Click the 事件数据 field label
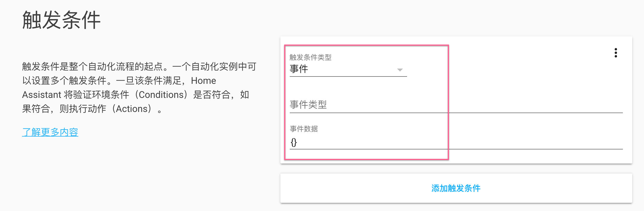644x211 pixels. [x=304, y=129]
